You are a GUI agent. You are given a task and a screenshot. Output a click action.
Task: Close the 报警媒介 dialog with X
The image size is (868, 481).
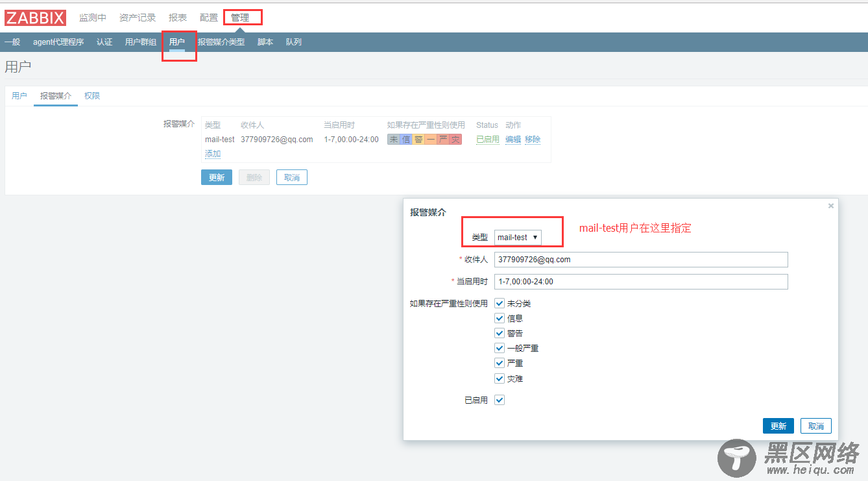(x=830, y=206)
